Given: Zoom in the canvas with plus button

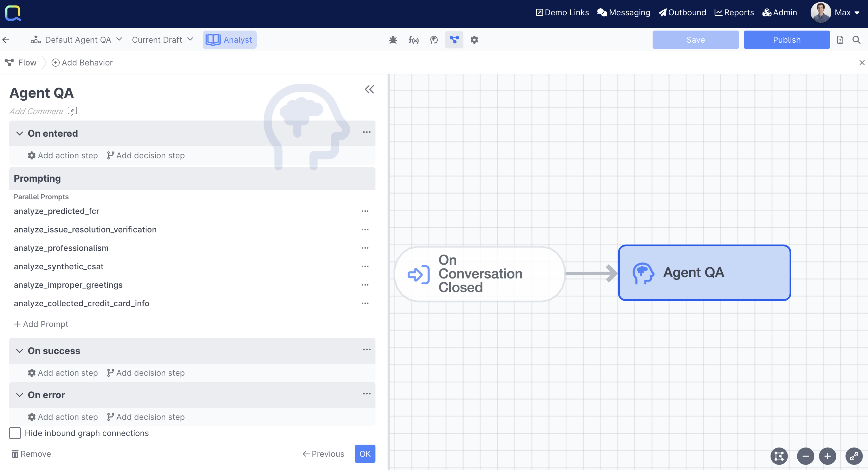Looking at the screenshot, I should pos(827,456).
